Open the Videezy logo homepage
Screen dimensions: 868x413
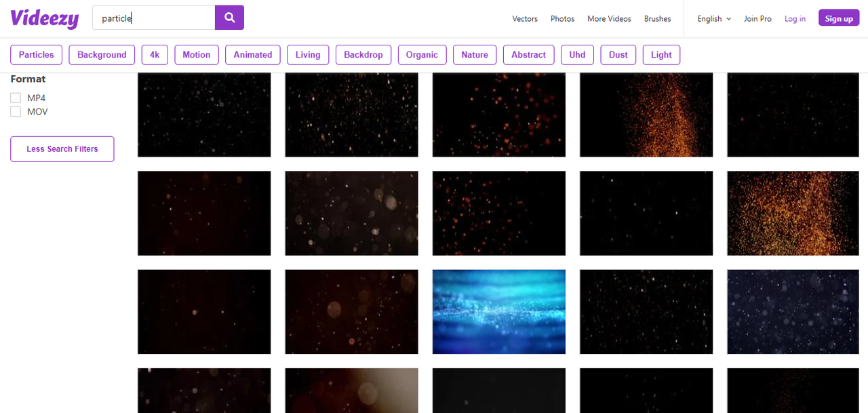coord(45,18)
